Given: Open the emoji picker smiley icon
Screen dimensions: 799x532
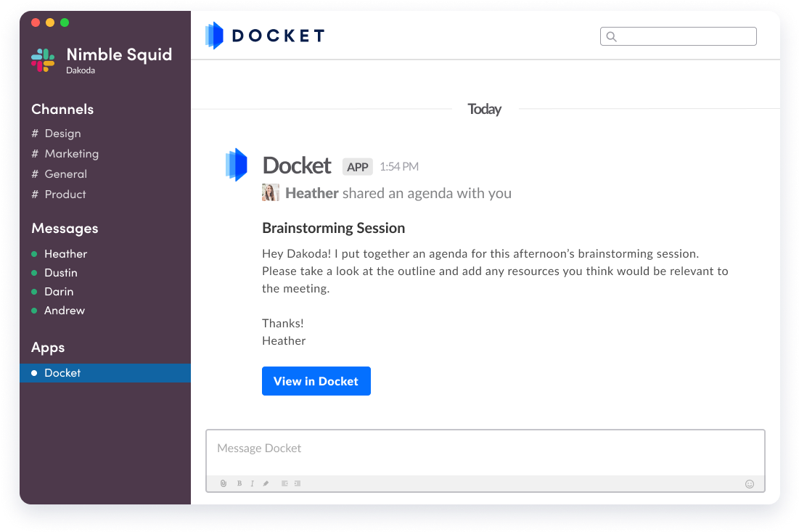Looking at the screenshot, I should point(750,483).
